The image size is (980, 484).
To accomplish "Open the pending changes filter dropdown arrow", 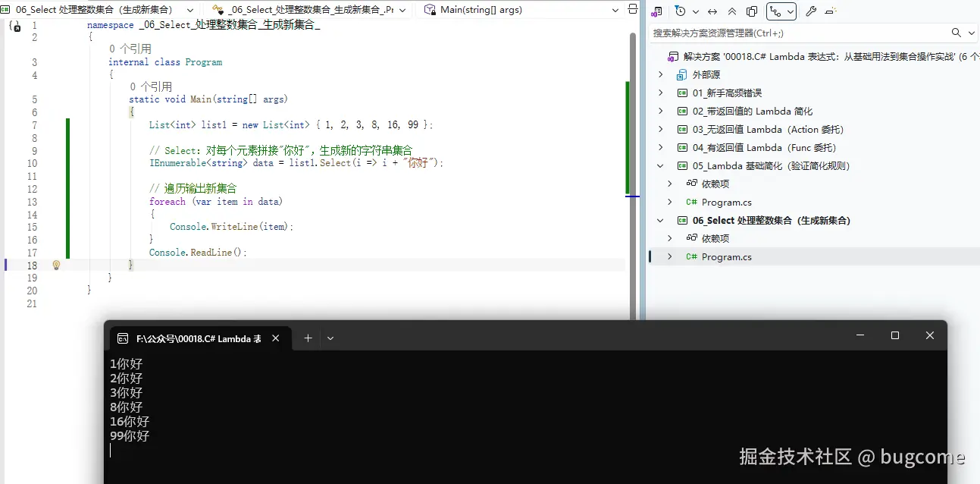I will coord(695,11).
